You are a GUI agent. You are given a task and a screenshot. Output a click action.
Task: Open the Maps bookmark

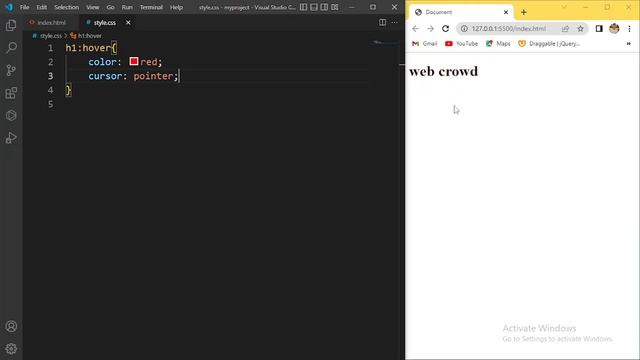pyautogui.click(x=498, y=44)
